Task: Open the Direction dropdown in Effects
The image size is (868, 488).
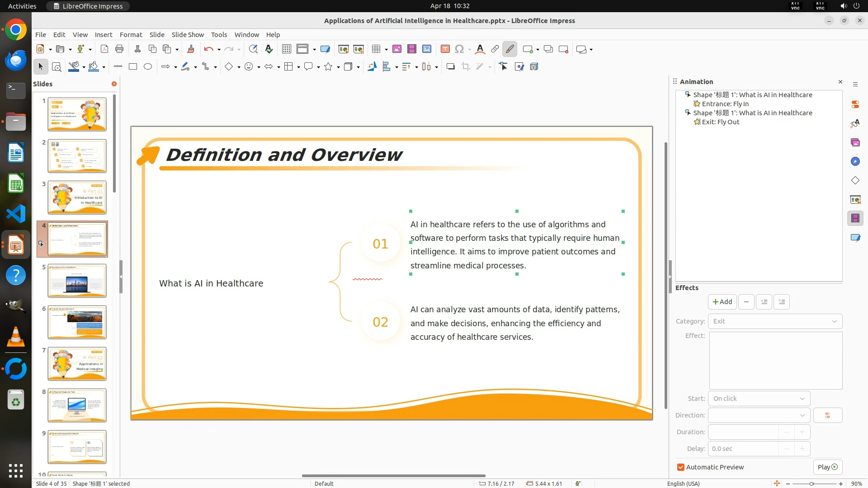Action: [x=759, y=415]
